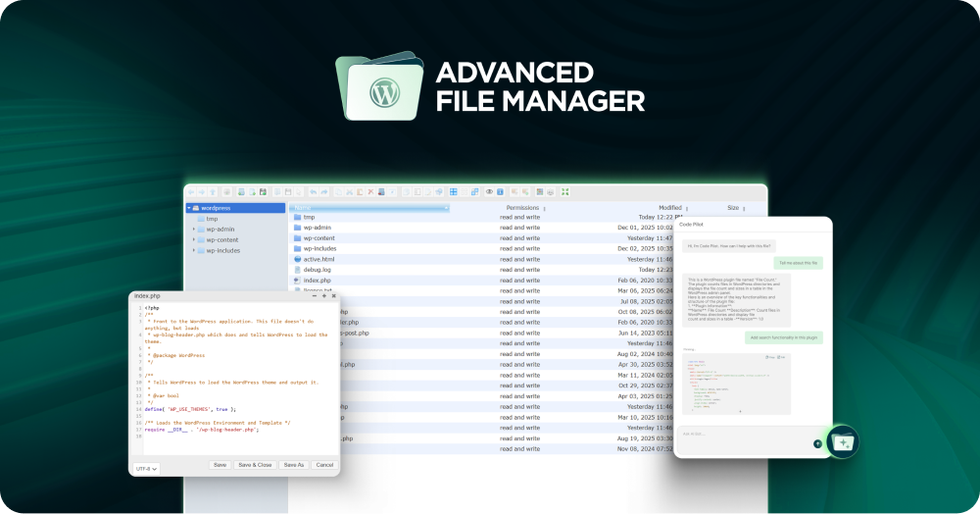Click the Save As button
Screen dimensions: 980x514
pyautogui.click(x=294, y=465)
